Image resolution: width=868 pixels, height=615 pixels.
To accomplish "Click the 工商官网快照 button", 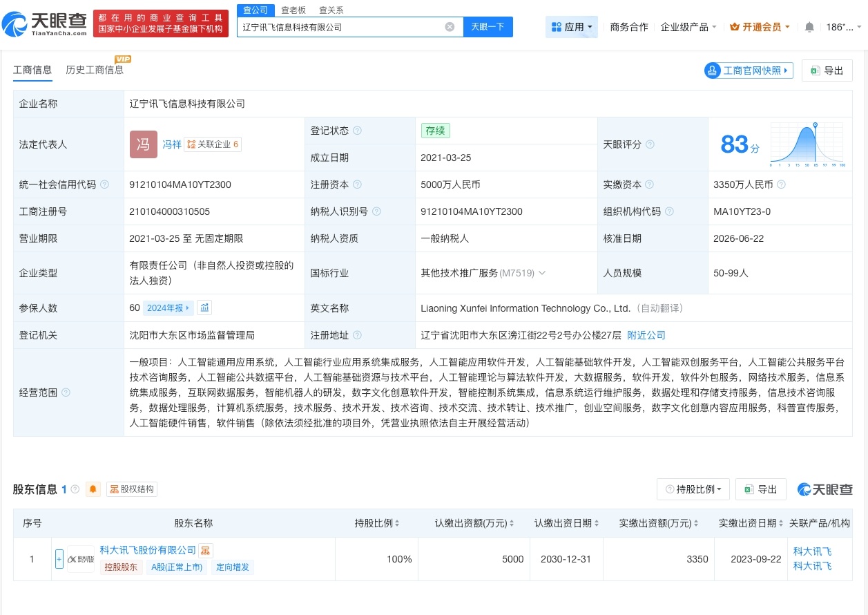I will coord(749,70).
